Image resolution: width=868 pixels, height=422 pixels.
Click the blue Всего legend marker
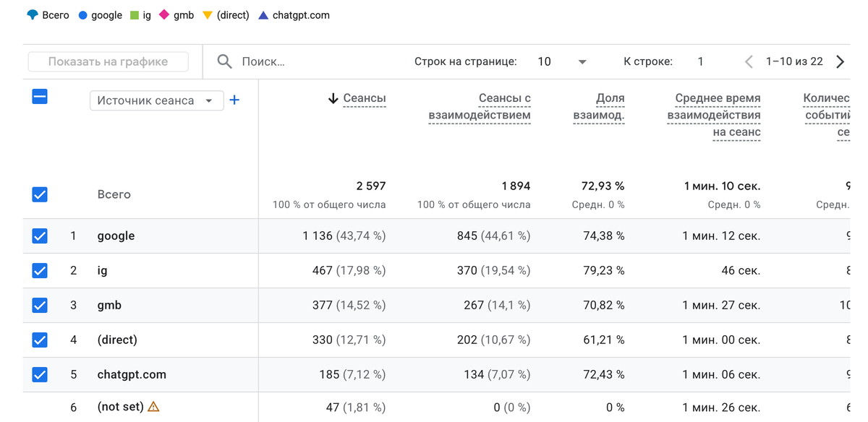(33, 14)
